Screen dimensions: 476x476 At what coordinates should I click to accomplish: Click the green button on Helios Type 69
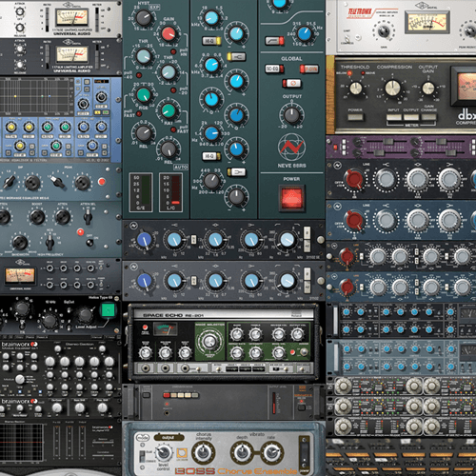click(108, 310)
